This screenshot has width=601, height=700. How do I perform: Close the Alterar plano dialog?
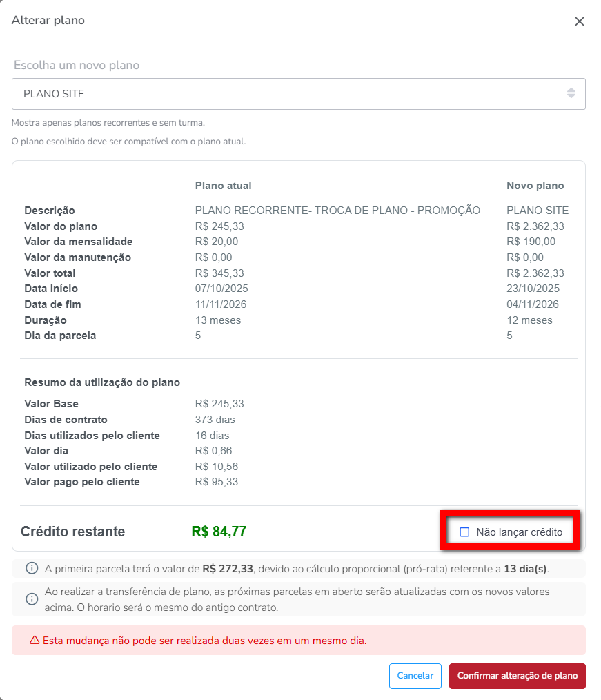580,21
